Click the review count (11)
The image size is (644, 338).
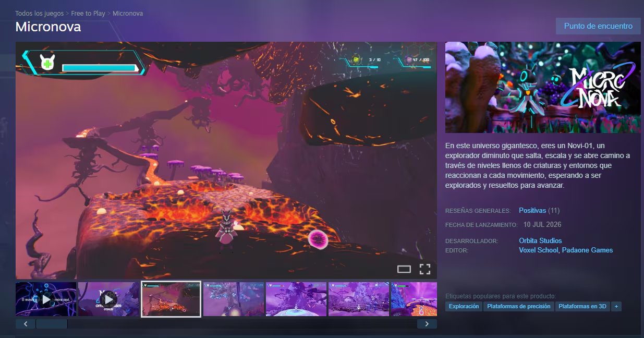tap(554, 211)
